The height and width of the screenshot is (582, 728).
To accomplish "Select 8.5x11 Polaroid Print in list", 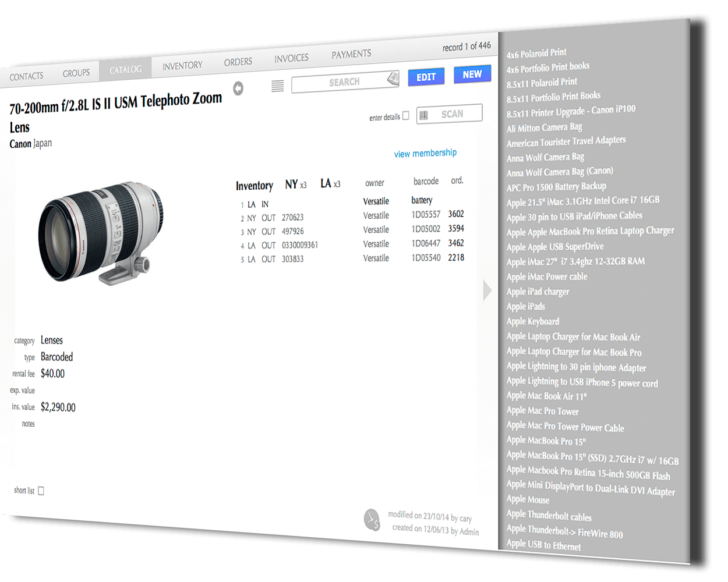I will click(542, 83).
